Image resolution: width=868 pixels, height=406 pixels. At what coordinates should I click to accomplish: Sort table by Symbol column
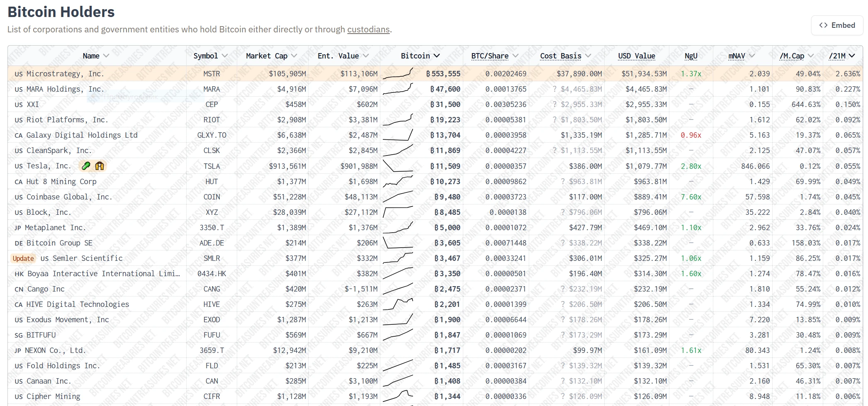[211, 56]
